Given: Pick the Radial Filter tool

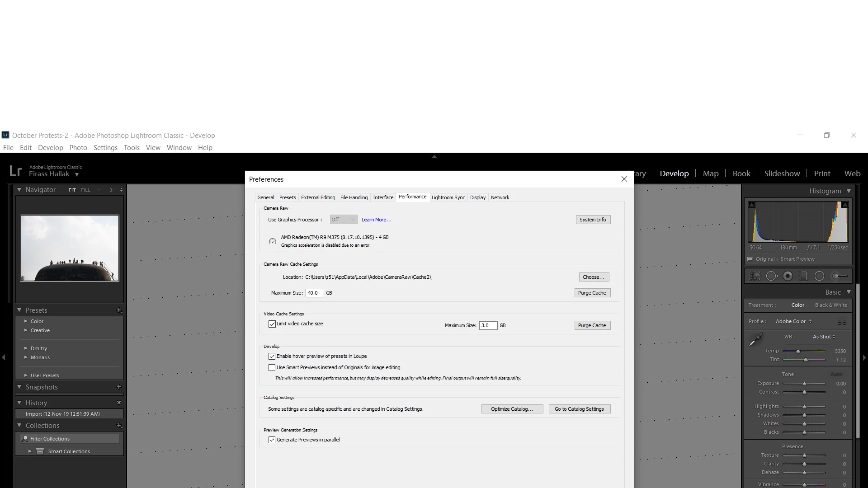Looking at the screenshot, I should coord(819,276).
